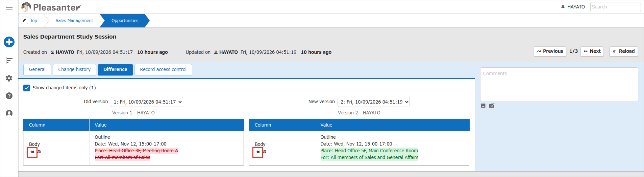Click the new version Value header
Viewport: 644px width, 177px height.
(392, 125)
